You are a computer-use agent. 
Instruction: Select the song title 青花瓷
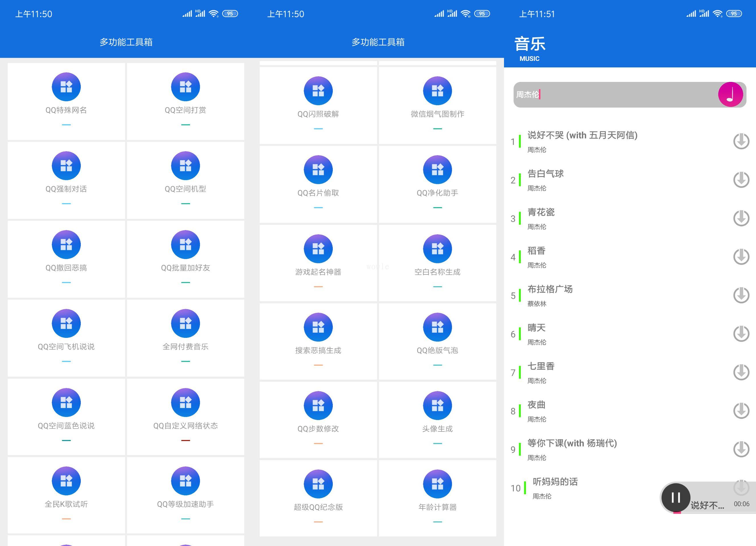click(x=541, y=212)
